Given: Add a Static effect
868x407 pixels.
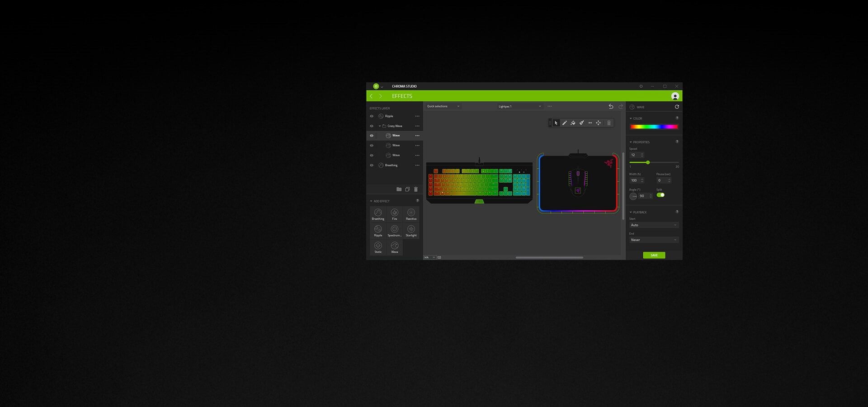Looking at the screenshot, I should click(x=378, y=247).
